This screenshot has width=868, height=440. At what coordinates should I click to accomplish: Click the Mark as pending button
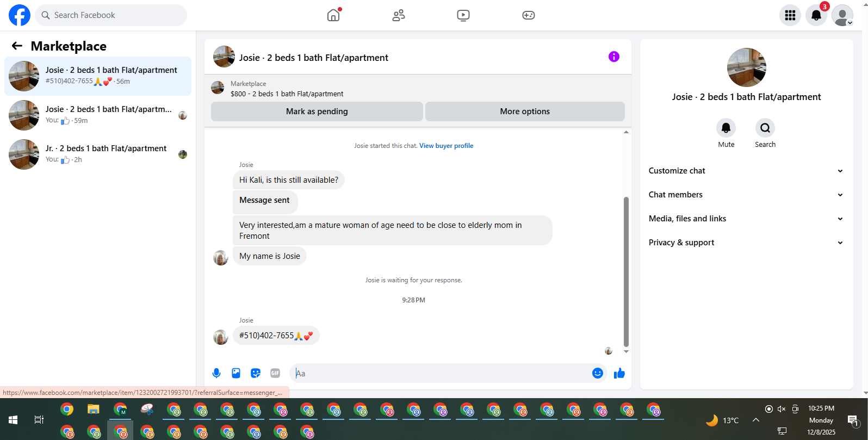317,111
